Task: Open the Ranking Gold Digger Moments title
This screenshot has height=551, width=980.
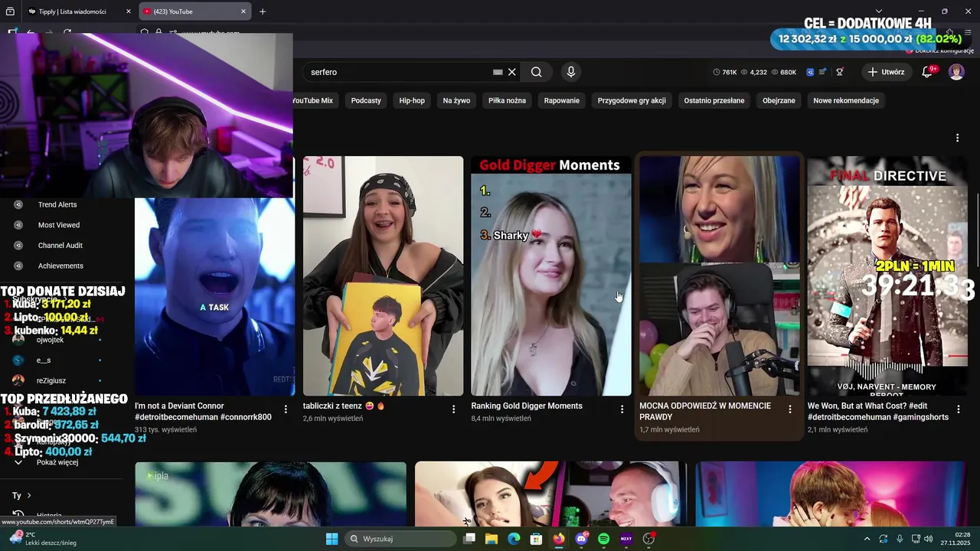Action: tap(527, 406)
